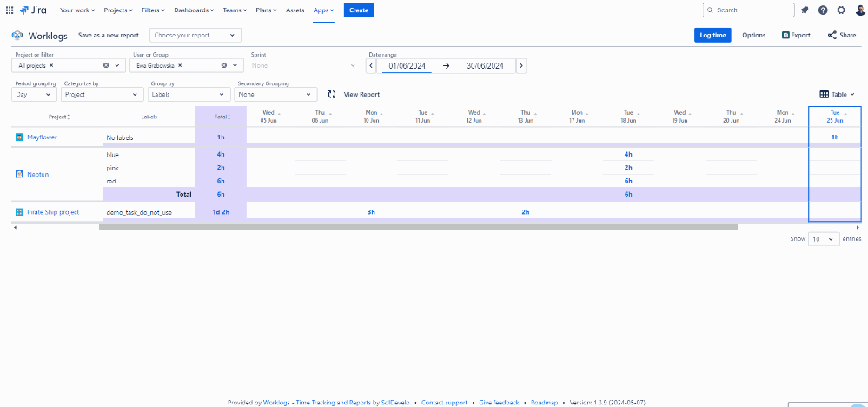Click the Jira logo
868x407 pixels.
[33, 10]
